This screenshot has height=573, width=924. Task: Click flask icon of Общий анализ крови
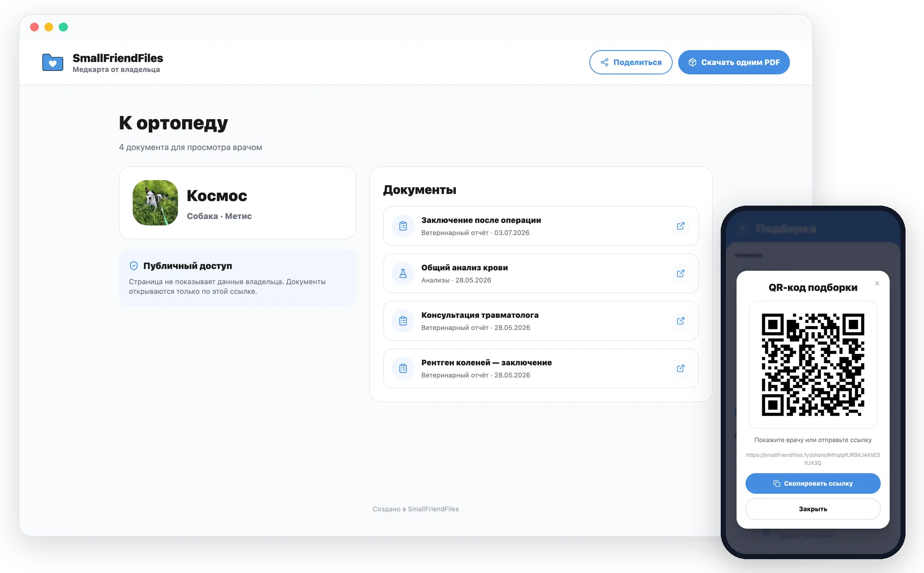click(403, 274)
